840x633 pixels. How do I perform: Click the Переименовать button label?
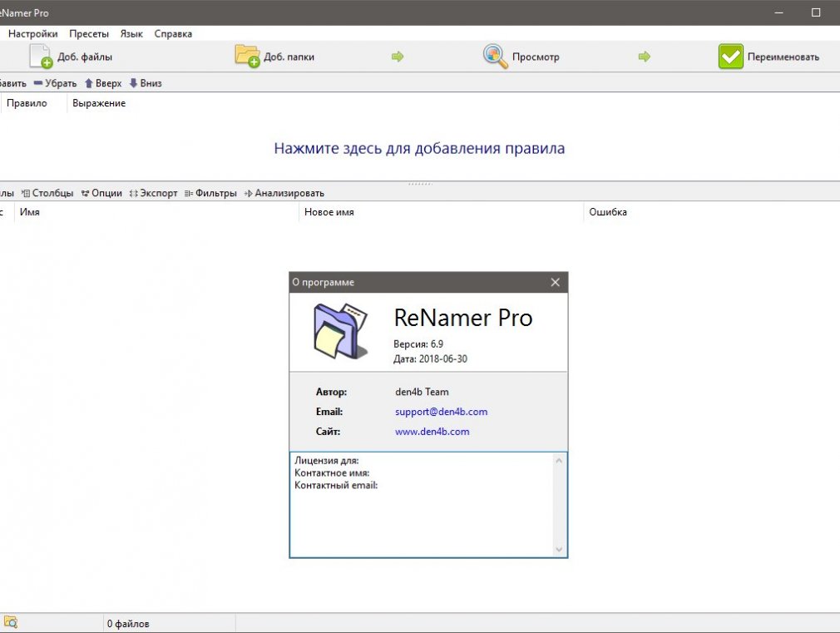coord(783,57)
